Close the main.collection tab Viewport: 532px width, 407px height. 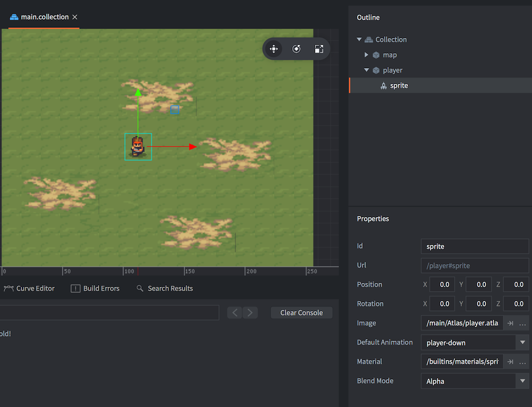pyautogui.click(x=75, y=17)
